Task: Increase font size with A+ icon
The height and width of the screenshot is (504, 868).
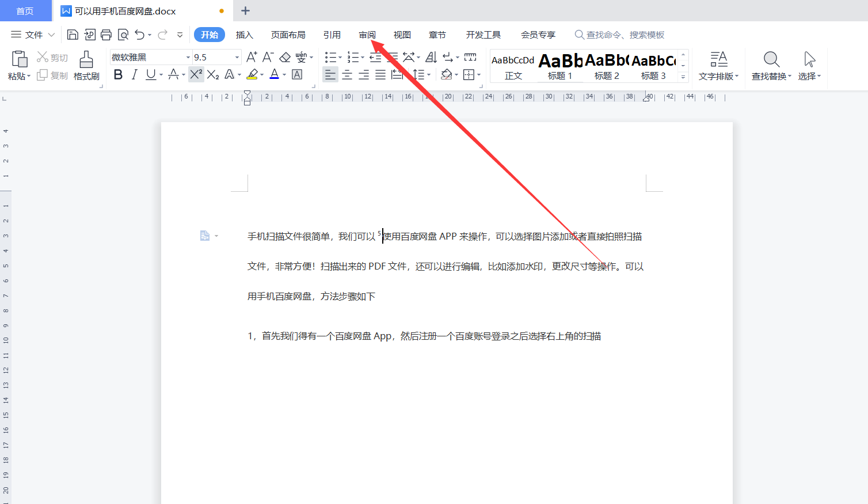Action: (252, 57)
